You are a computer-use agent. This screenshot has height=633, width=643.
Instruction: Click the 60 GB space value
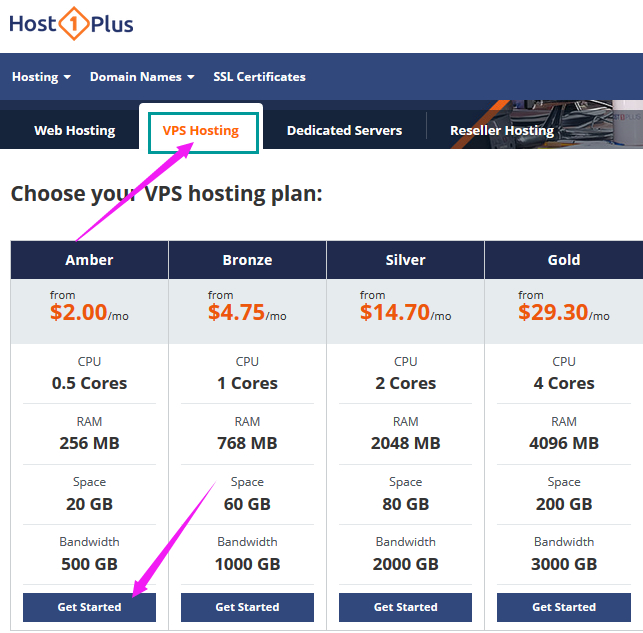click(x=247, y=504)
